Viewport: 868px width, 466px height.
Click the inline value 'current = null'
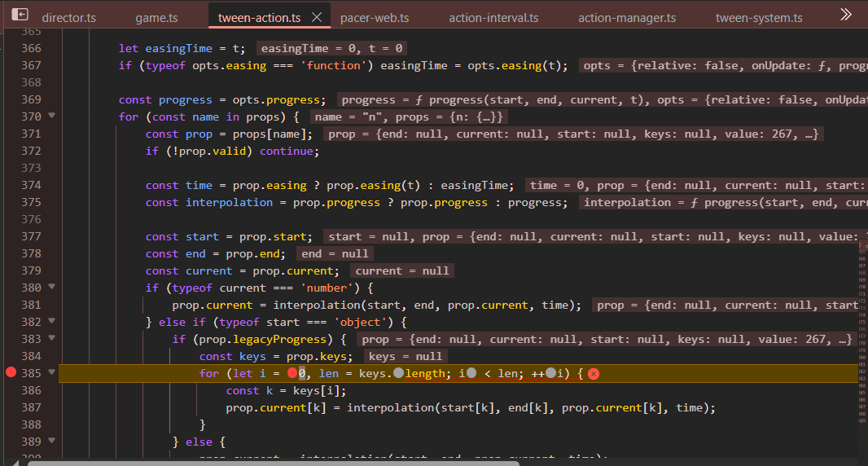pos(402,271)
